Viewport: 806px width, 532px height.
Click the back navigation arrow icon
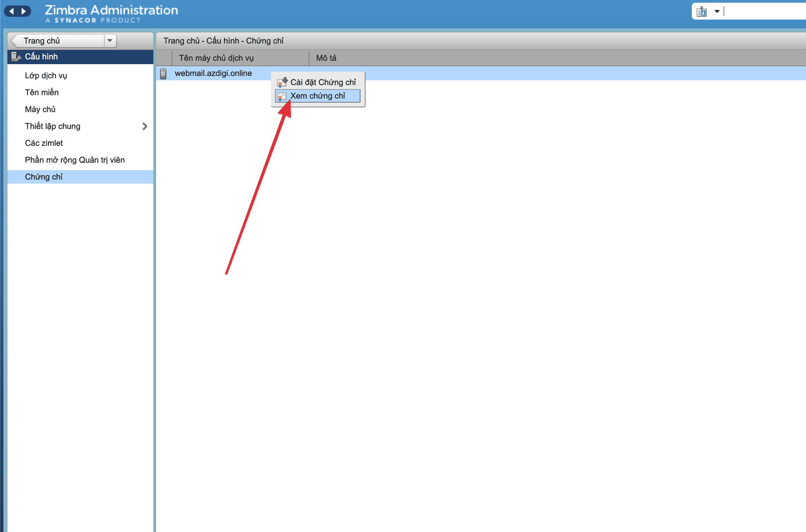click(x=11, y=11)
